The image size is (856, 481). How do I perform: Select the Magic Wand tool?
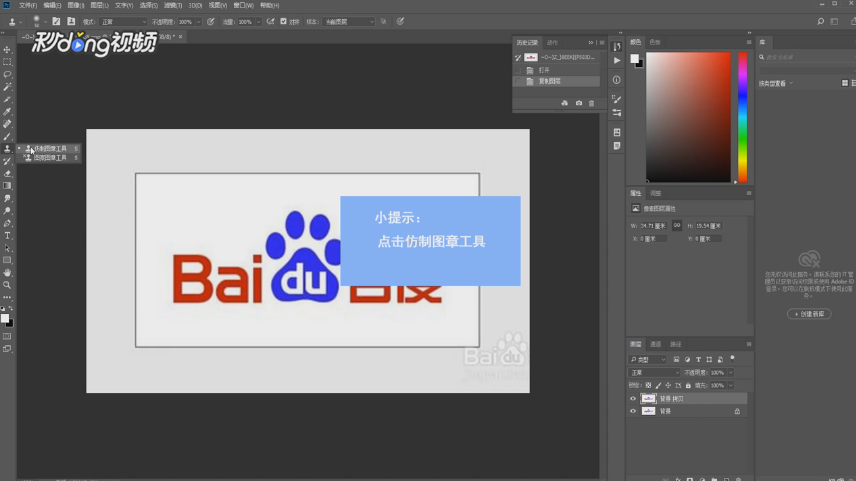coord(7,87)
